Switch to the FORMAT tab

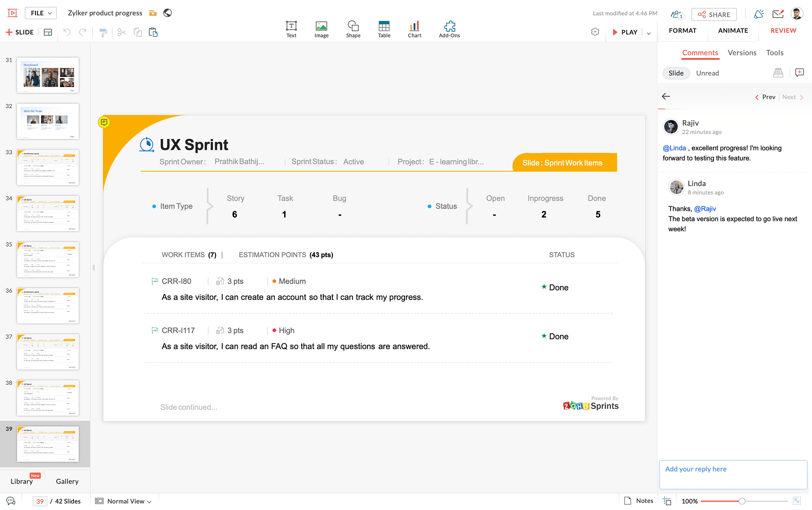coord(682,31)
